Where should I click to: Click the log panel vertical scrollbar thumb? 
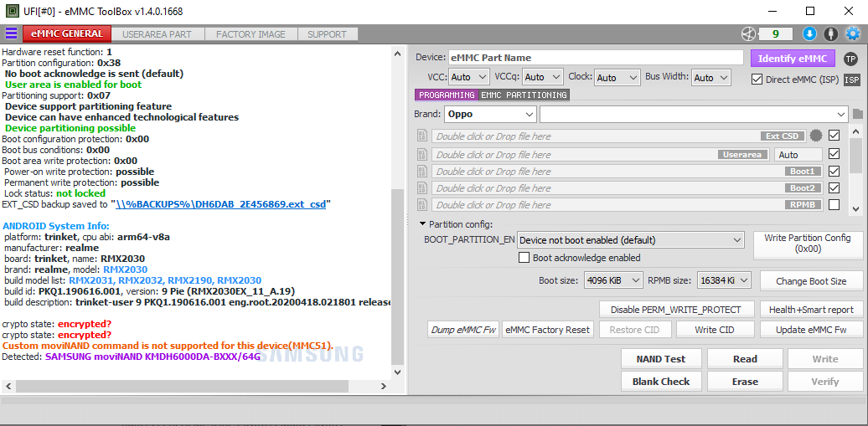coord(397,277)
